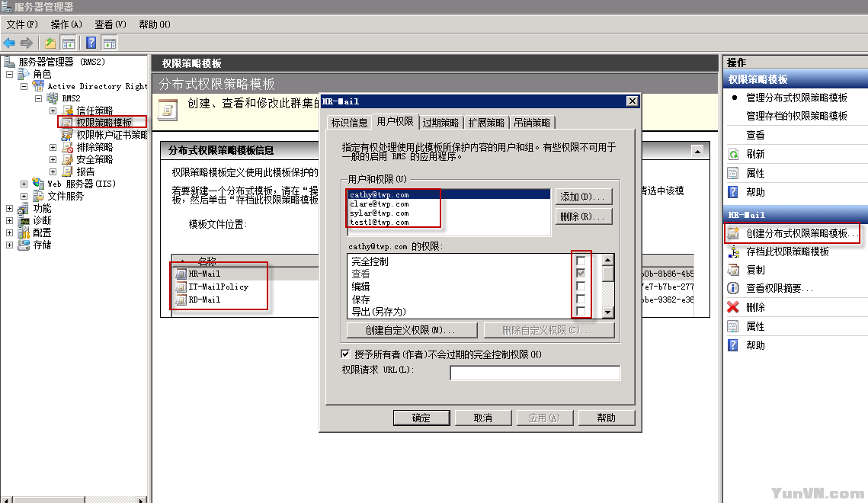Click 管理存档的权限策略模板 action
The image size is (868, 503).
click(x=796, y=116)
